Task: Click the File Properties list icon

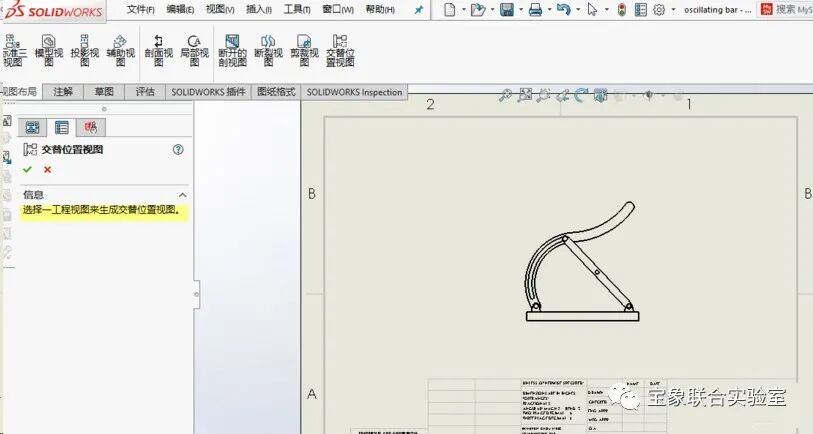Action: click(641, 9)
